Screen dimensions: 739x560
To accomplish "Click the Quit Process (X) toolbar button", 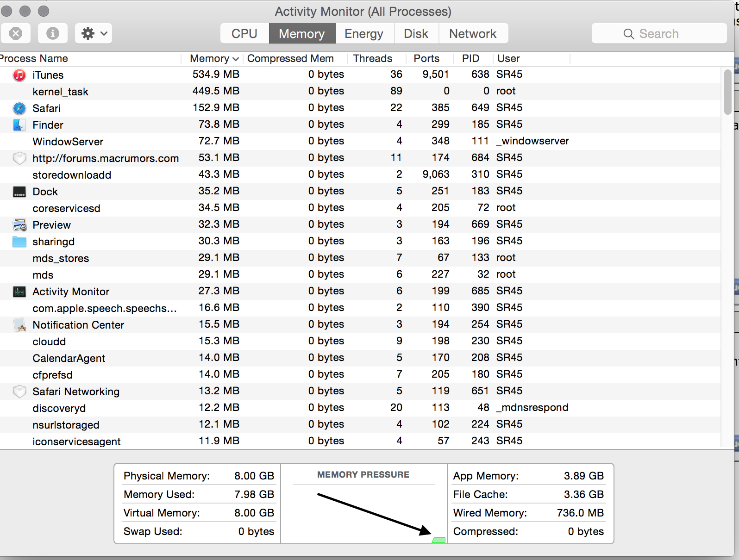I will (x=16, y=33).
